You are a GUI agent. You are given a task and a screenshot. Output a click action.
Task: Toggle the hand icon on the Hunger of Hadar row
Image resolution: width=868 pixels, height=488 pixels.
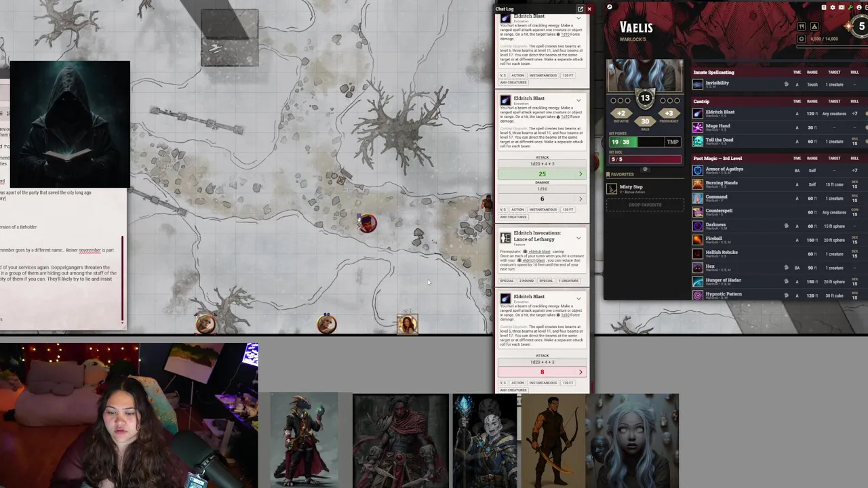(x=786, y=281)
